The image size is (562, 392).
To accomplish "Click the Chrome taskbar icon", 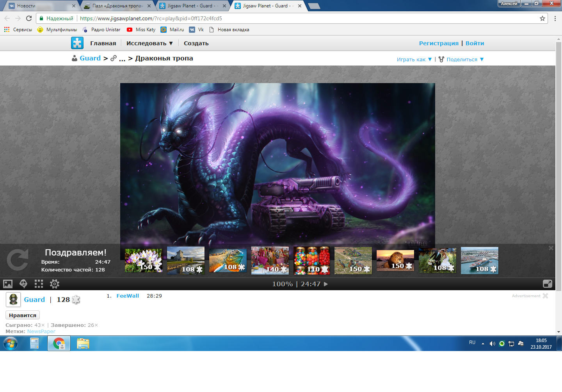I will 59,344.
